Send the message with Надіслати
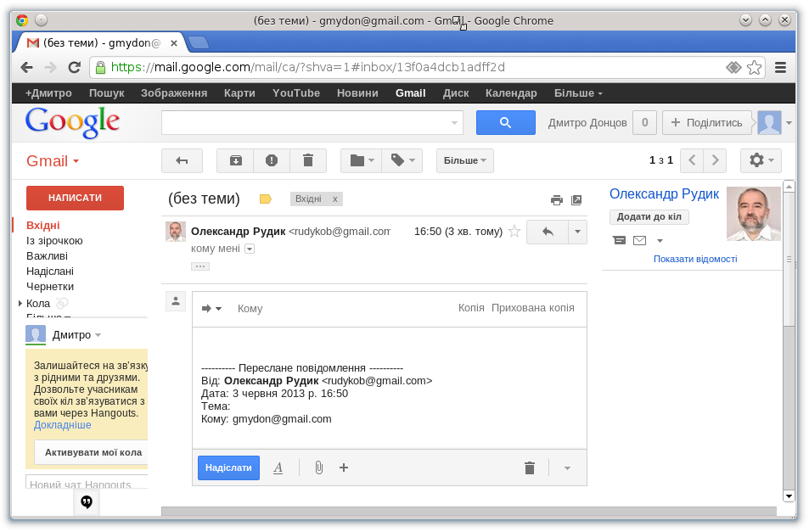Viewport: 809px width, 532px height. [228, 468]
